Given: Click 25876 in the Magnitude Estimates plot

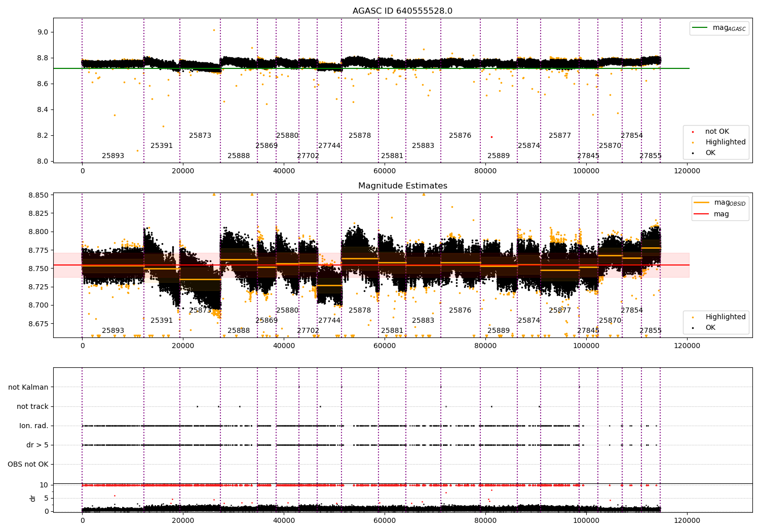Looking at the screenshot, I should point(460,311).
